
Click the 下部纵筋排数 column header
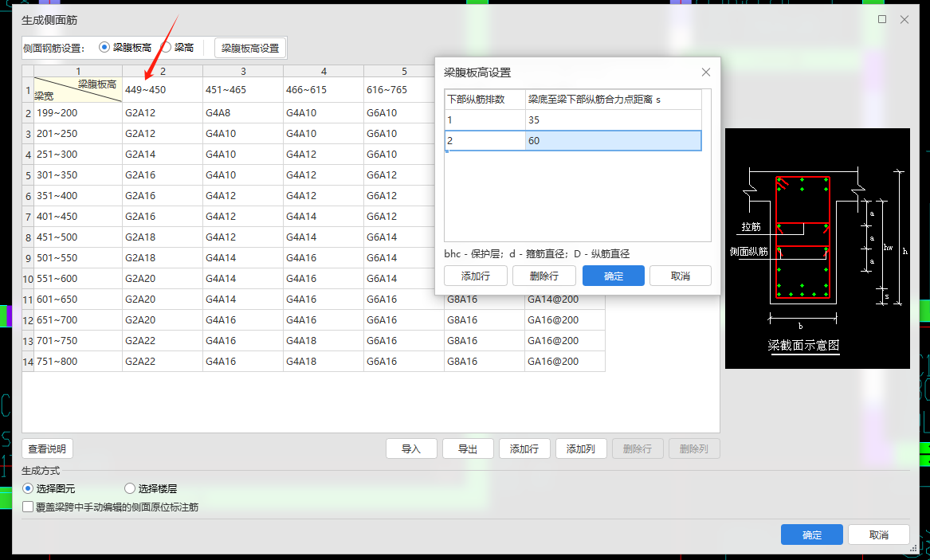pyautogui.click(x=485, y=100)
